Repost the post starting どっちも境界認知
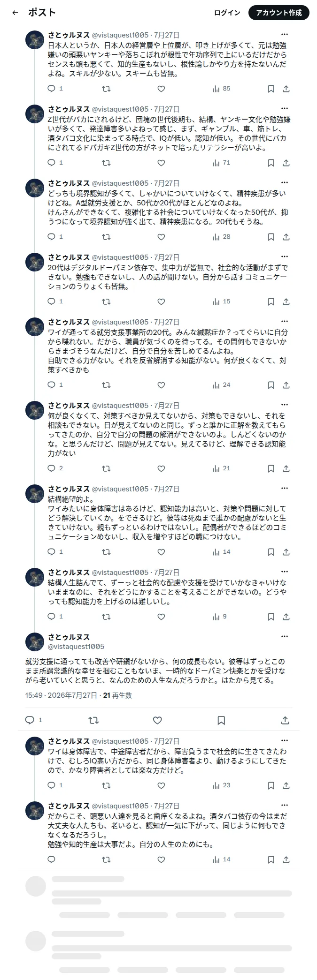 coord(107,237)
